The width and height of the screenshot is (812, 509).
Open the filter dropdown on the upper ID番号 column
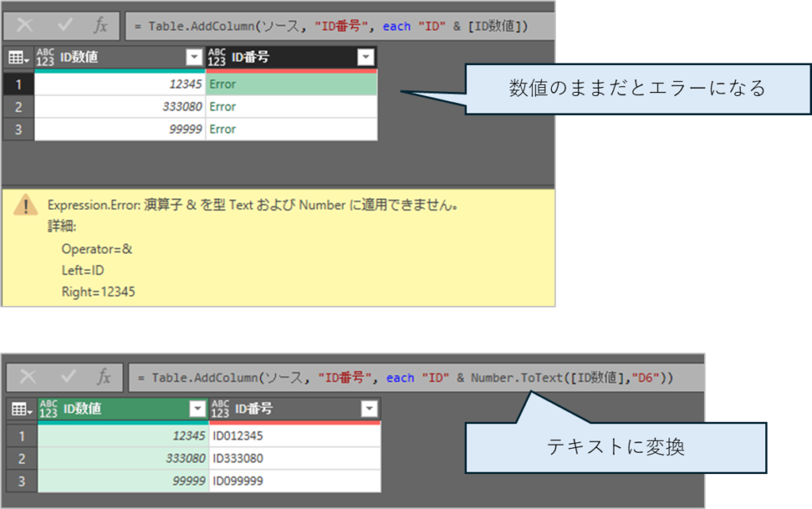tap(366, 57)
